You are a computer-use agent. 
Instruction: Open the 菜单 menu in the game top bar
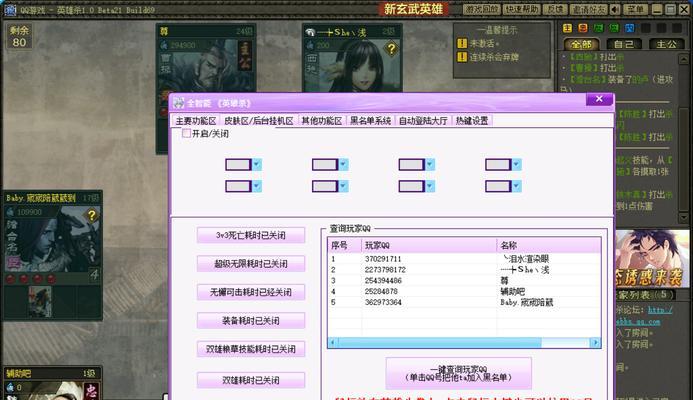[x=635, y=9]
